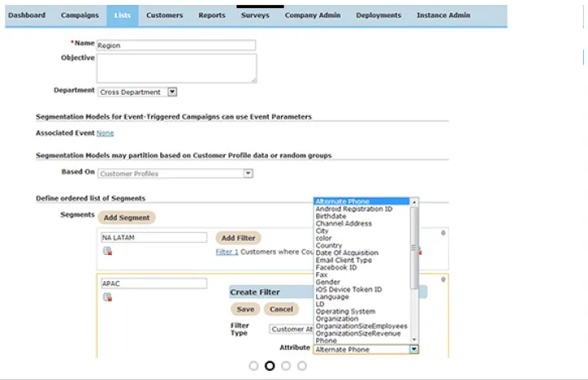
Task: Go to the fourth carousel dot
Action: pyautogui.click(x=302, y=366)
